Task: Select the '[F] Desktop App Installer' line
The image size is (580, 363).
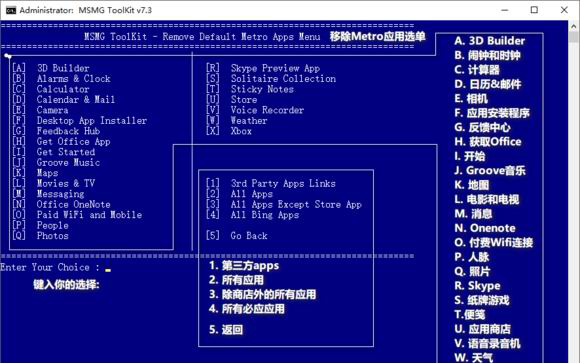Action: click(x=80, y=121)
